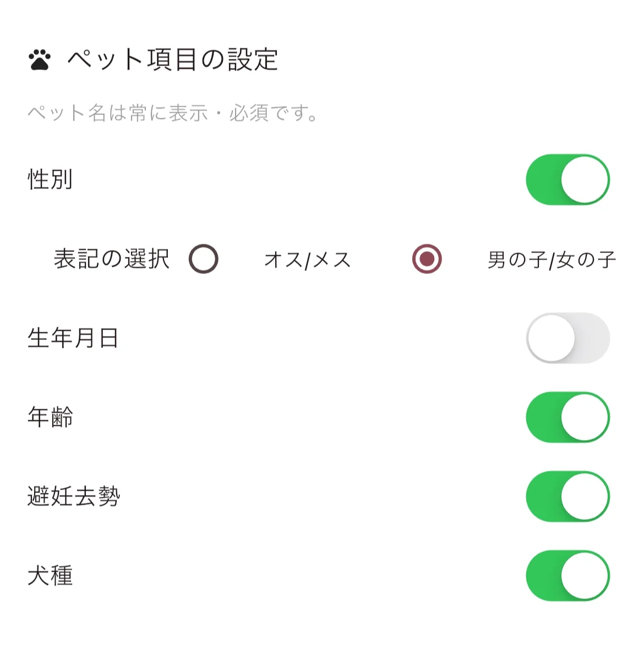Click the 男の子/女の子 option text
The width and height of the screenshot is (644, 659).
coord(552,260)
